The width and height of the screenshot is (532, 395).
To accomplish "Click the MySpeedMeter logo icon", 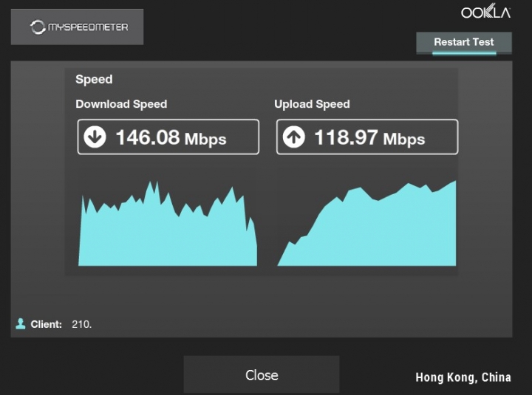I will [x=38, y=27].
